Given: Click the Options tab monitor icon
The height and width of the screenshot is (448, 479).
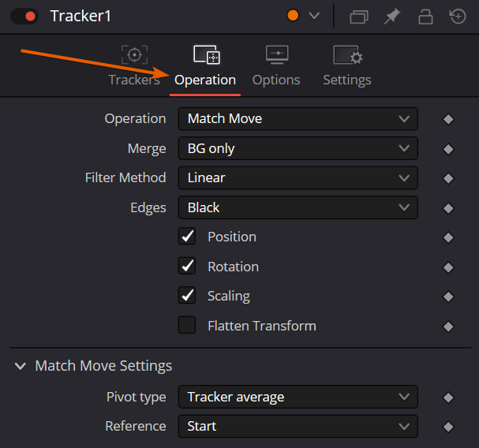Looking at the screenshot, I should (277, 55).
